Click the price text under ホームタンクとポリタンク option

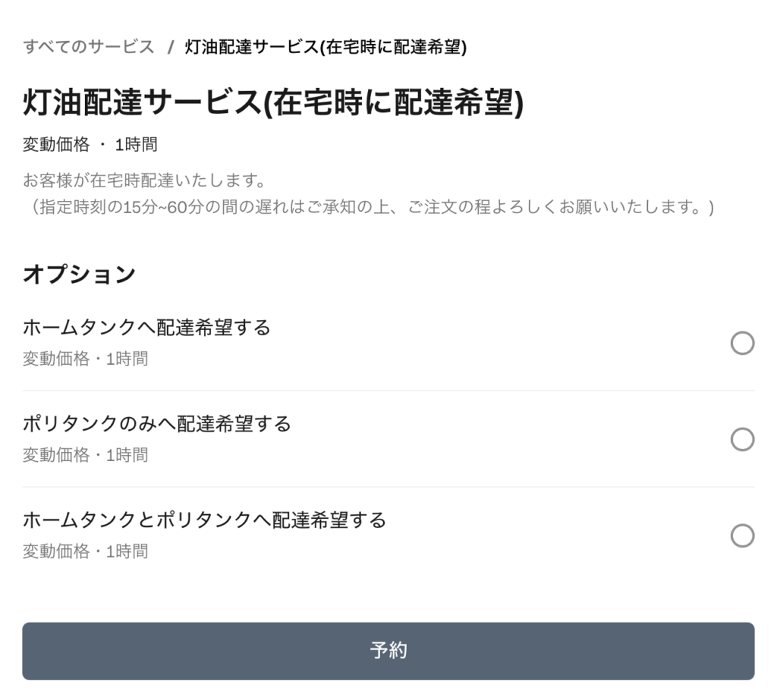pos(85,551)
